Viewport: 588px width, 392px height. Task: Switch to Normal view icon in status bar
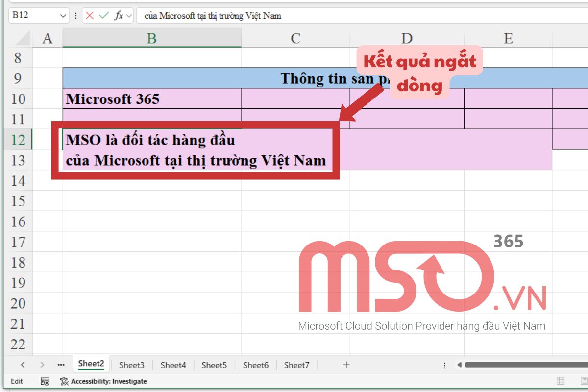click(x=561, y=381)
